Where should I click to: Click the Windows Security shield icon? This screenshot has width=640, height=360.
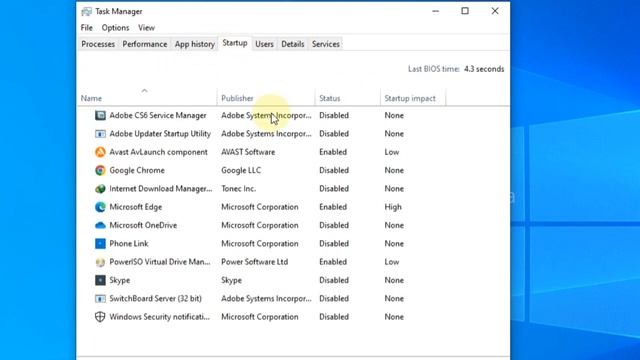point(100,317)
